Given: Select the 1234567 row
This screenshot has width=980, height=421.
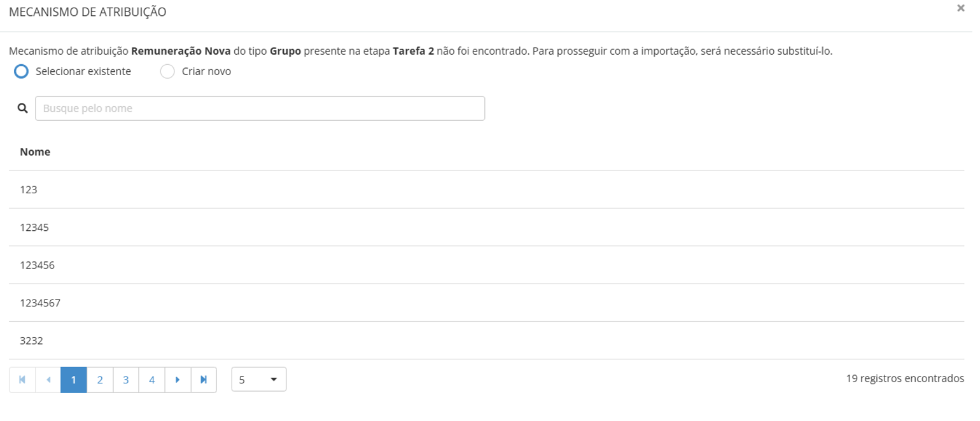Looking at the screenshot, I should click(40, 303).
